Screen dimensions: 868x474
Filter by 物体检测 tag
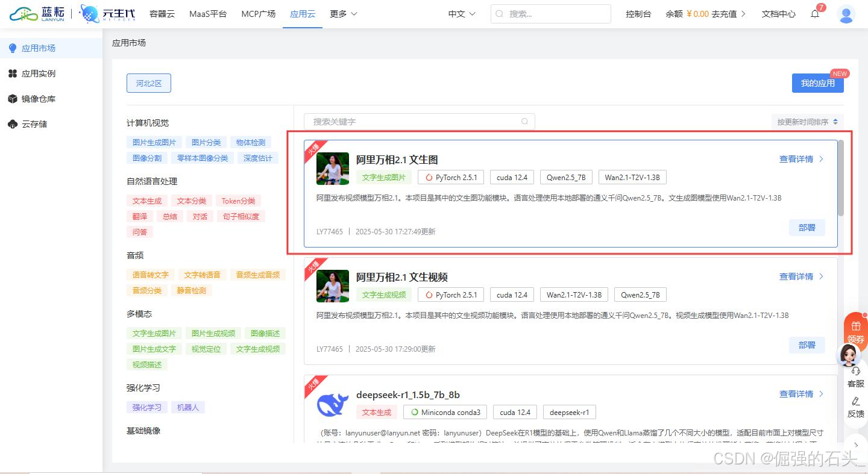pyautogui.click(x=251, y=143)
